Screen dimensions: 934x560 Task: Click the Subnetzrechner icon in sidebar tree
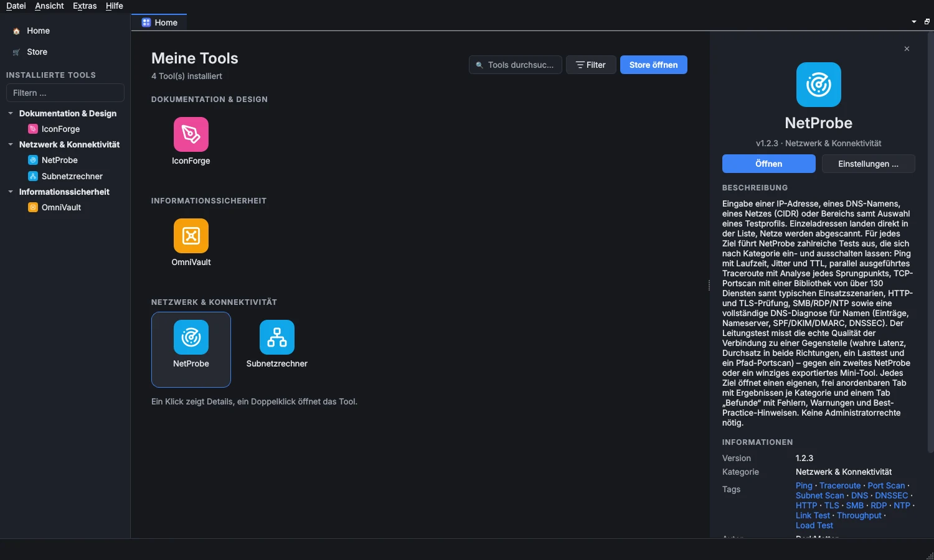33,176
